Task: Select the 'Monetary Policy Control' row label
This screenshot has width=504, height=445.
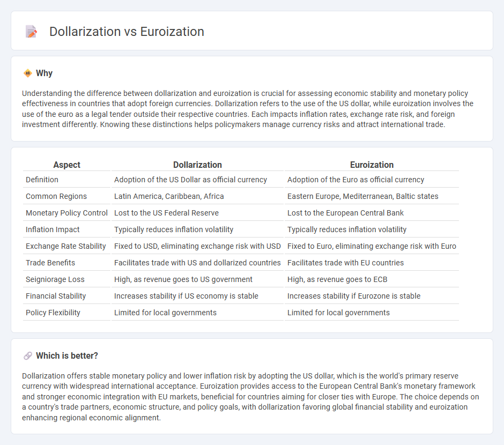Action: point(66,213)
